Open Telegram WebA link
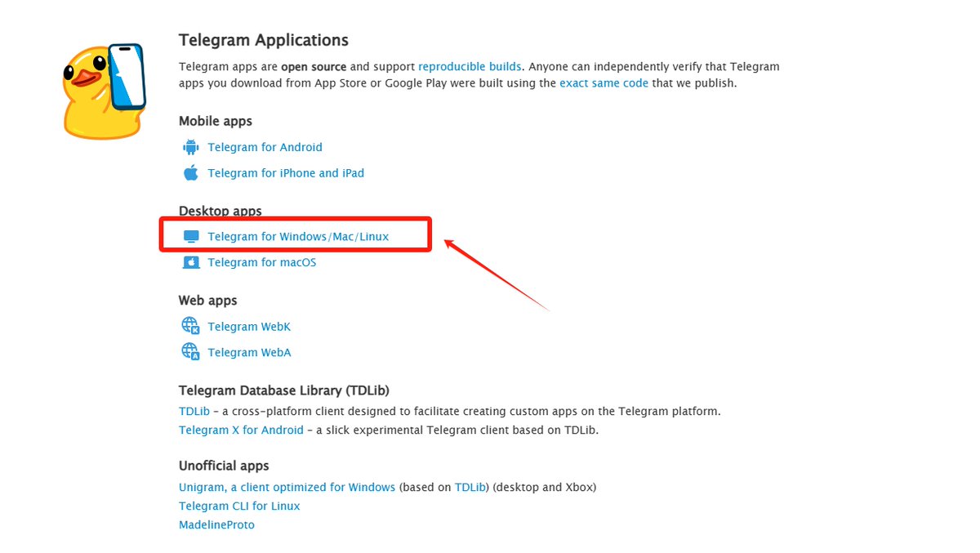Image resolution: width=980 pixels, height=553 pixels. coord(249,352)
